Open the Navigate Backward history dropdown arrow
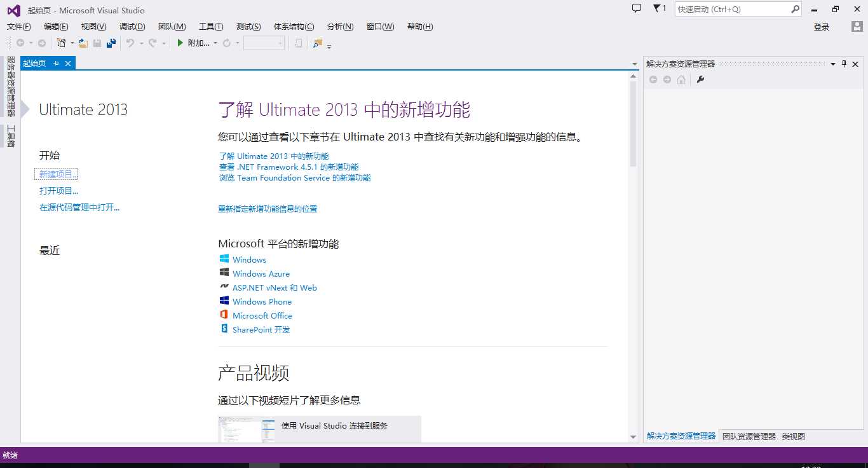 [x=31, y=43]
